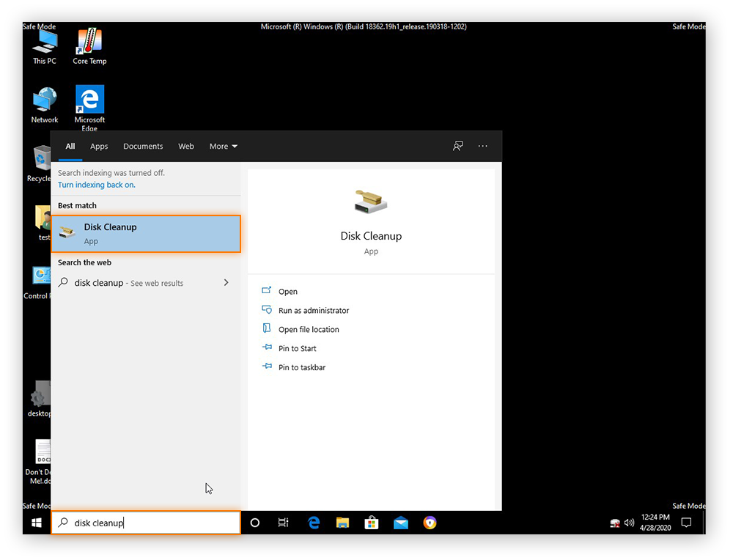Click the magnifier icon in the search box
This screenshot has height=560, width=733.
[x=63, y=523]
